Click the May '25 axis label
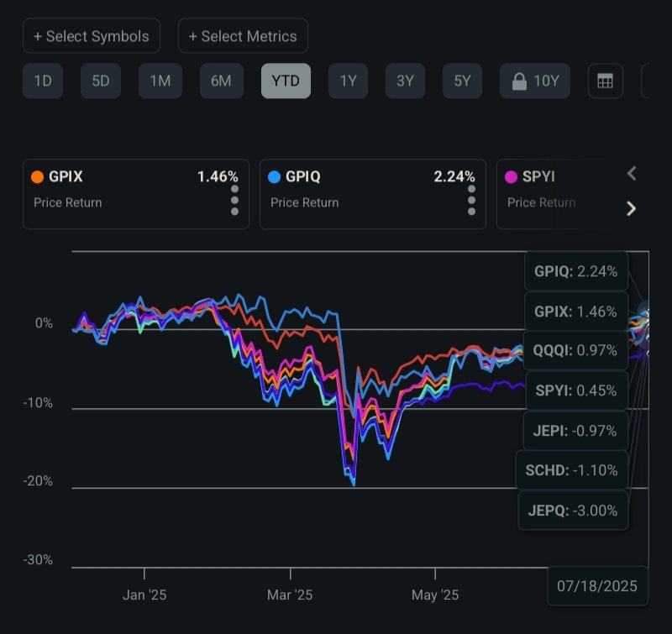Image resolution: width=672 pixels, height=634 pixels. pos(435,595)
